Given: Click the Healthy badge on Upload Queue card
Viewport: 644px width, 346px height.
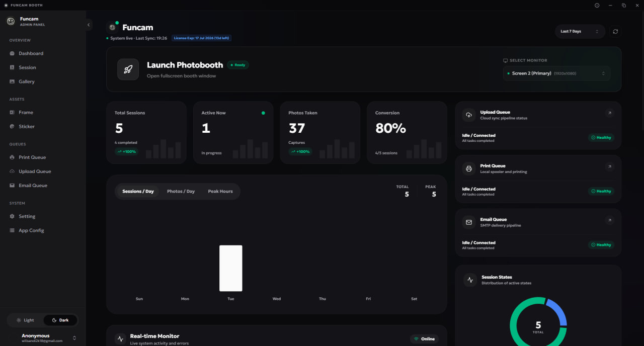Looking at the screenshot, I should coord(601,138).
